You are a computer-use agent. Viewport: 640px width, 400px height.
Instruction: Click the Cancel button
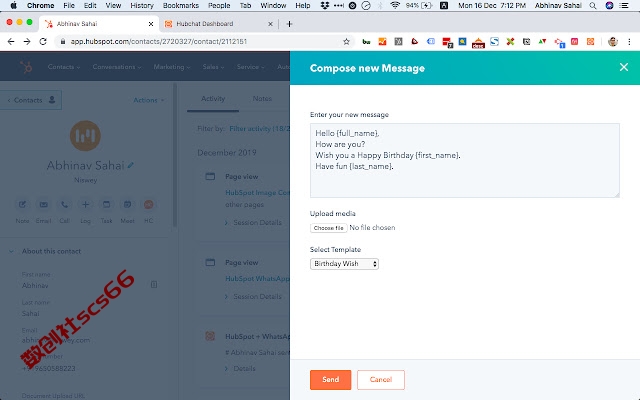pos(381,380)
